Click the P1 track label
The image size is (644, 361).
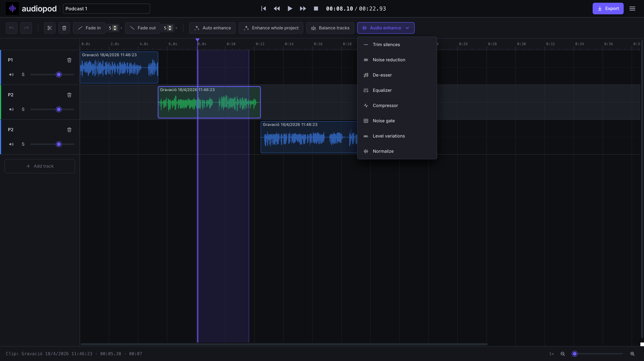click(x=10, y=60)
